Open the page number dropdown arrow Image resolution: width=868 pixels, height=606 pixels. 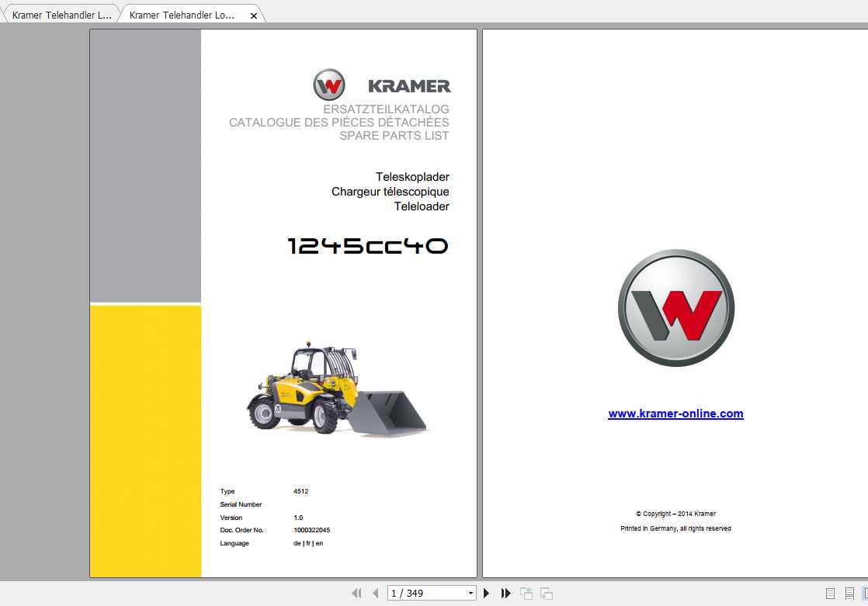click(x=470, y=594)
